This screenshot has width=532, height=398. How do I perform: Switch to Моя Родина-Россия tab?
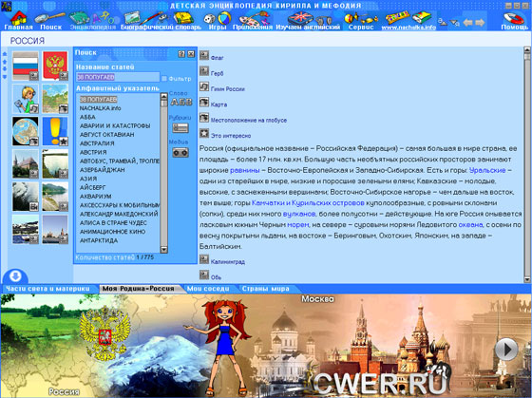click(139, 289)
